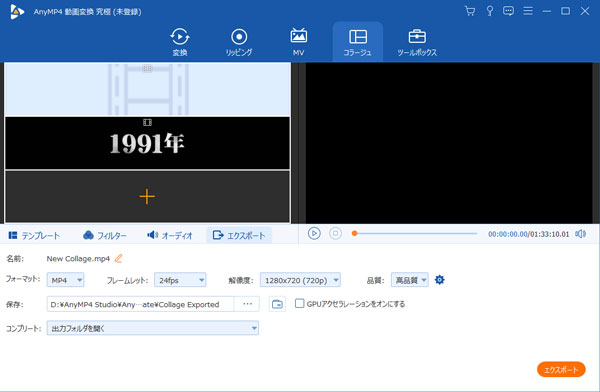
Task: Open the output folder icon
Action: [x=277, y=304]
